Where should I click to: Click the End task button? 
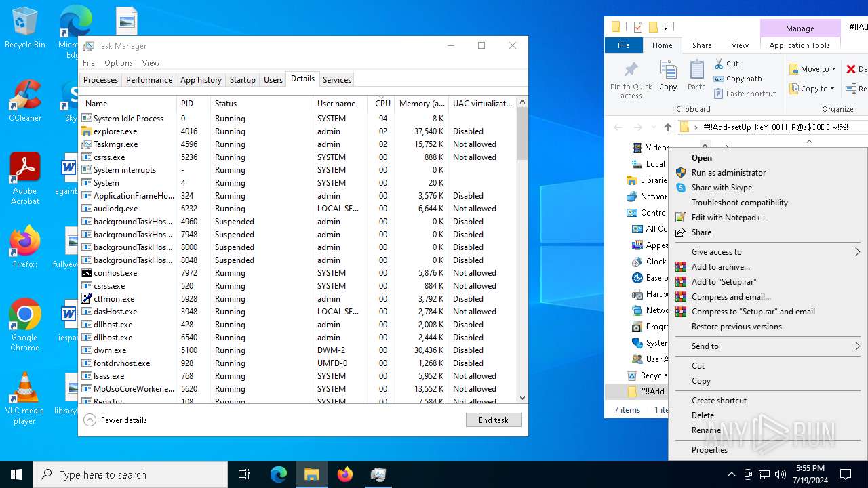[494, 420]
